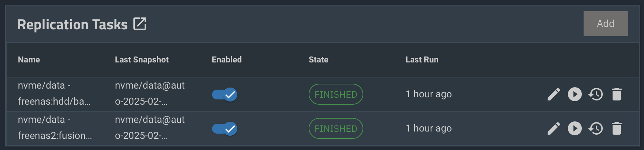View the FINISHED state of the freenas2:fusion task
The image size is (644, 150).
[x=336, y=128]
